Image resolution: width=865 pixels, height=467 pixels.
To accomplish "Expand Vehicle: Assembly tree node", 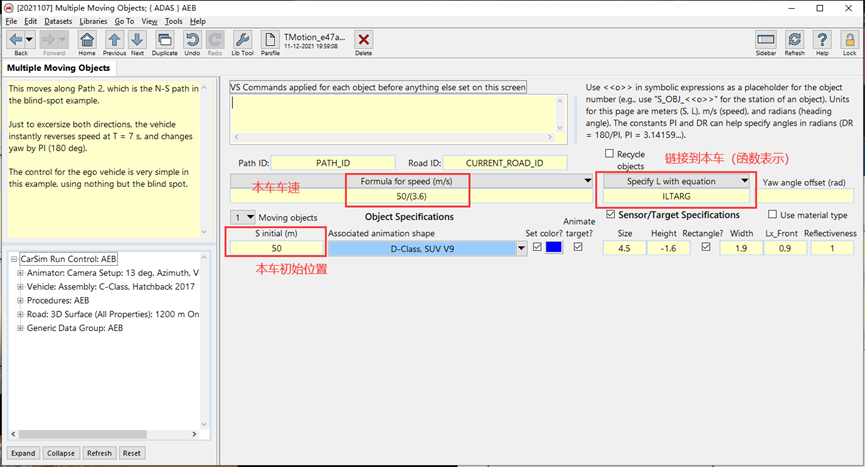I will pos(20,287).
